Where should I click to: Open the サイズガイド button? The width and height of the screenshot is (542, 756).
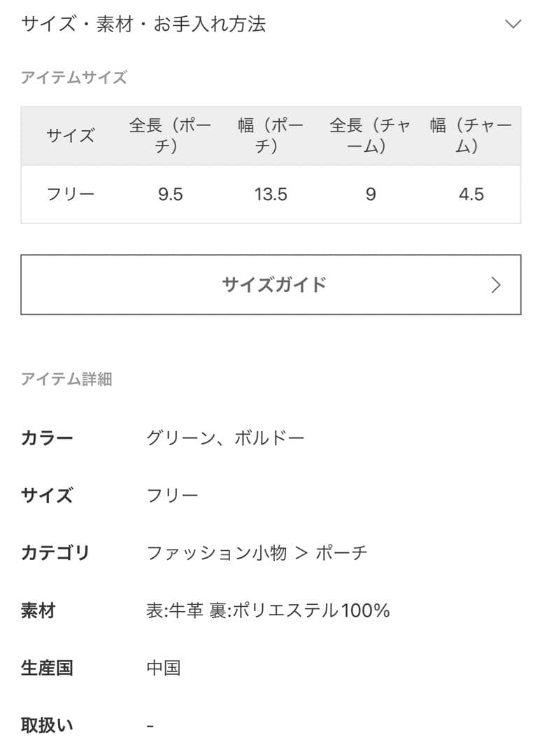click(273, 284)
